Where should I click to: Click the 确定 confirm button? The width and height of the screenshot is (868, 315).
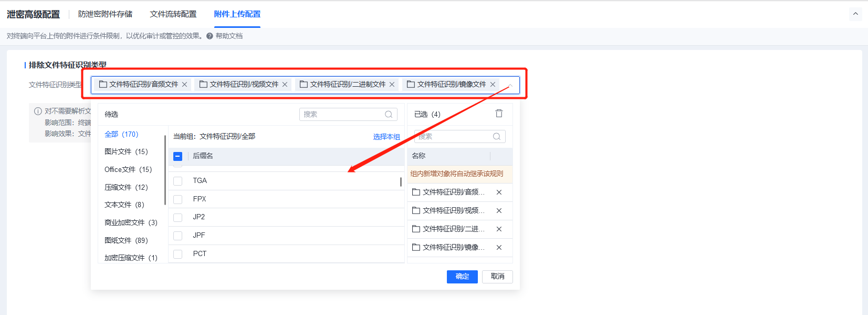pyautogui.click(x=462, y=277)
